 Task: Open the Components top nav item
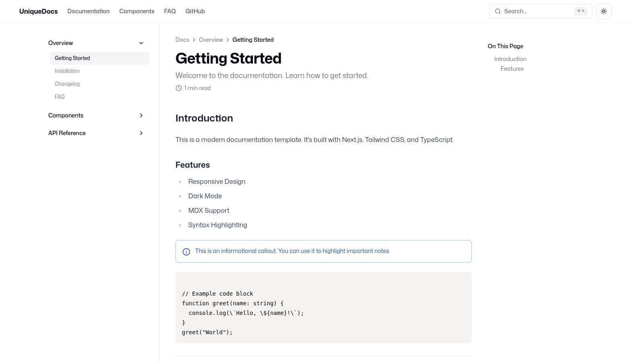coord(137,11)
